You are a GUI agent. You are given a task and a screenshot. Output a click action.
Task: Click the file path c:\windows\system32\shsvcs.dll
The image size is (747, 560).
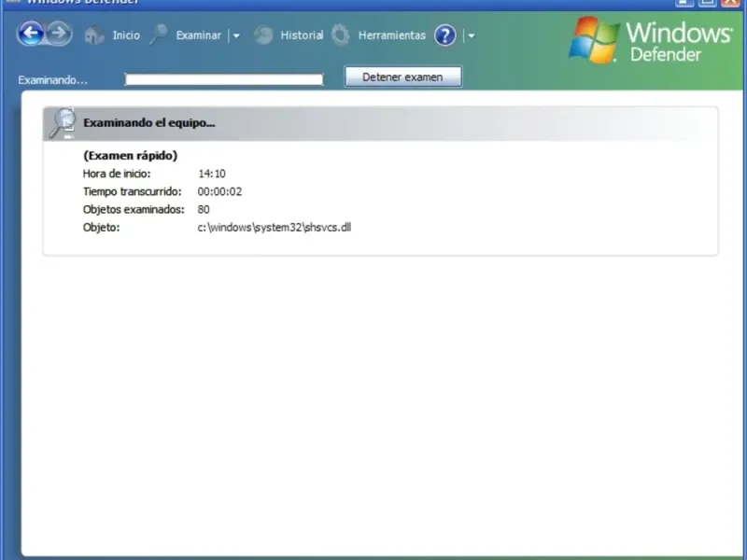tap(275, 228)
